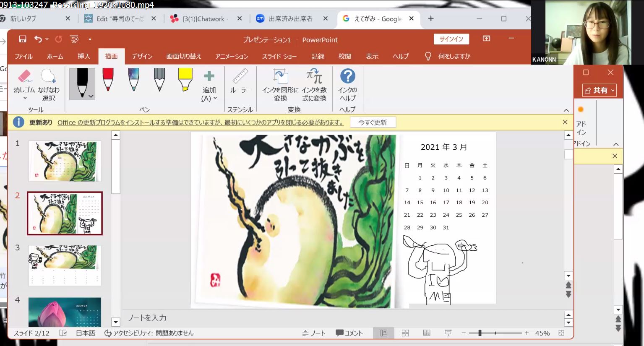The height and width of the screenshot is (346, 644).
Task: Pick the red pen
Action: 108,79
